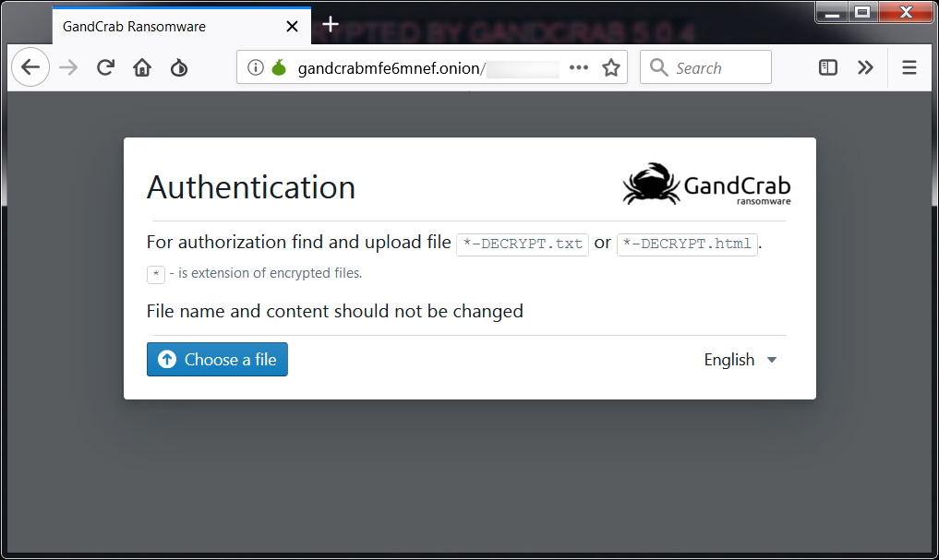This screenshot has width=939, height=560.
Task: Click the GandCrab crab logo
Action: click(x=706, y=185)
